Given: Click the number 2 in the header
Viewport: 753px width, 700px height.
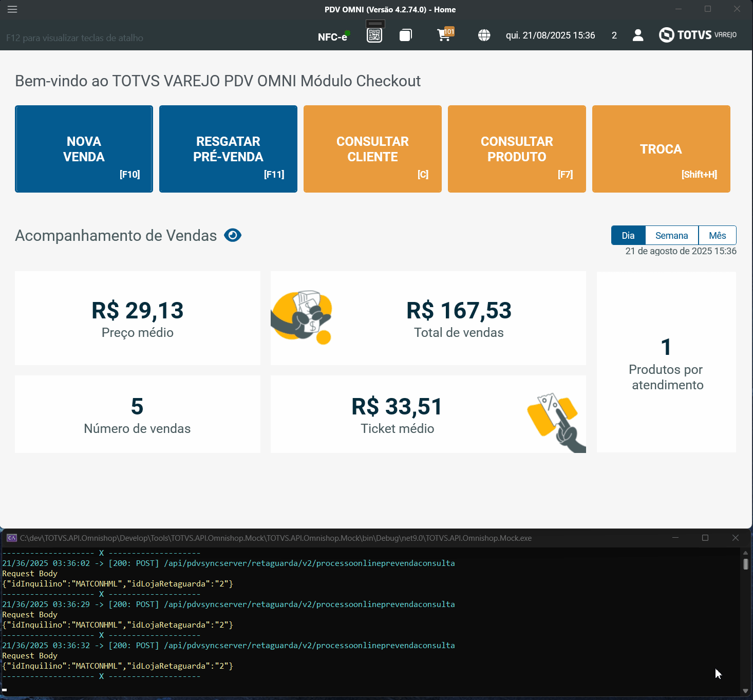Looking at the screenshot, I should 614,35.
